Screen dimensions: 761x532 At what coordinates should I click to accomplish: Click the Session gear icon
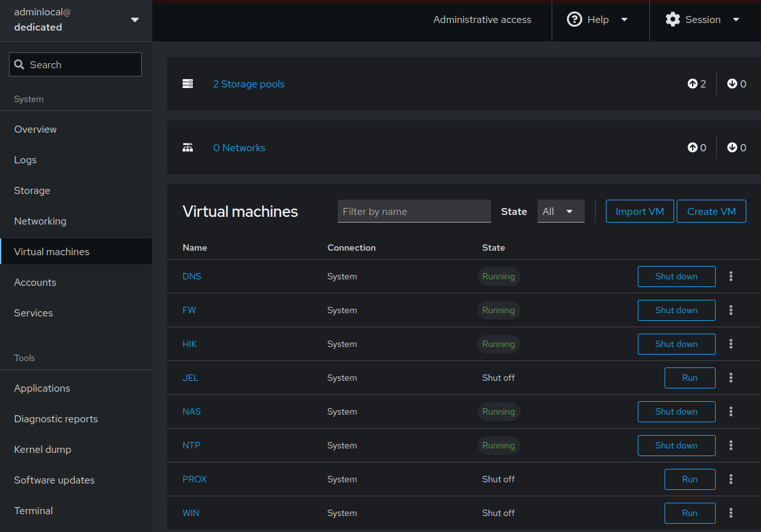point(672,19)
